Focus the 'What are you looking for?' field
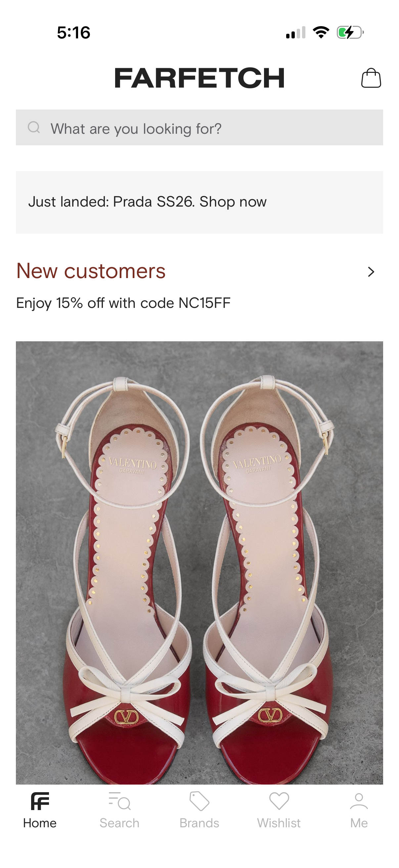The width and height of the screenshot is (399, 868). point(199,127)
